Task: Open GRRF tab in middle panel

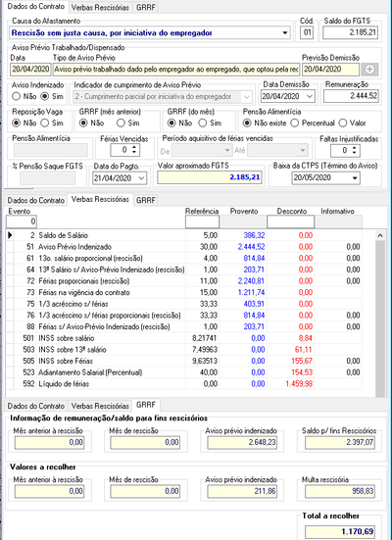Action: (146, 201)
